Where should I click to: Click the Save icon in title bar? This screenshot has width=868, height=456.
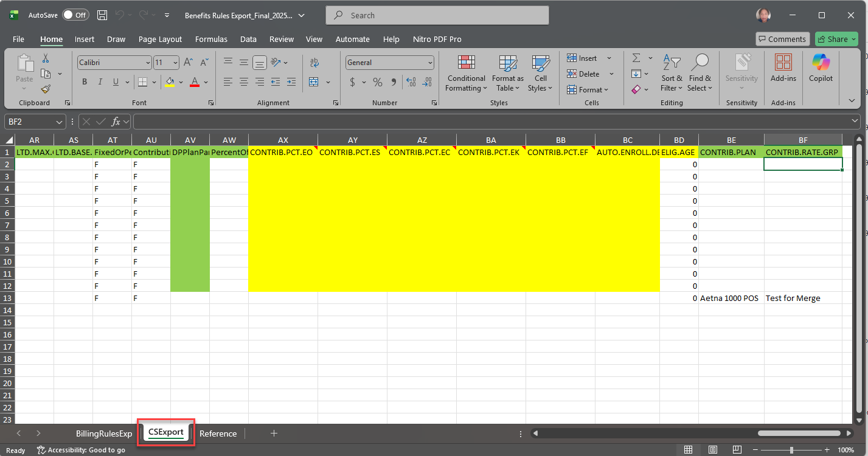click(x=103, y=15)
